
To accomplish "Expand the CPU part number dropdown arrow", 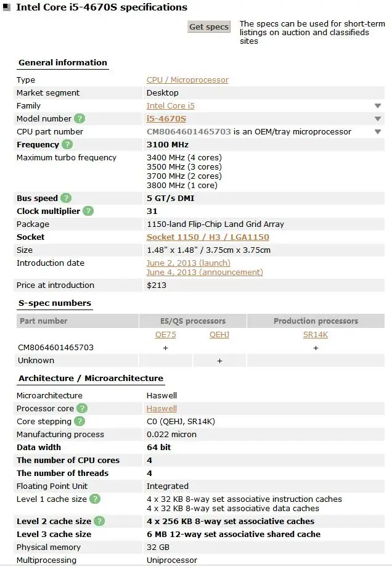I will [378, 132].
